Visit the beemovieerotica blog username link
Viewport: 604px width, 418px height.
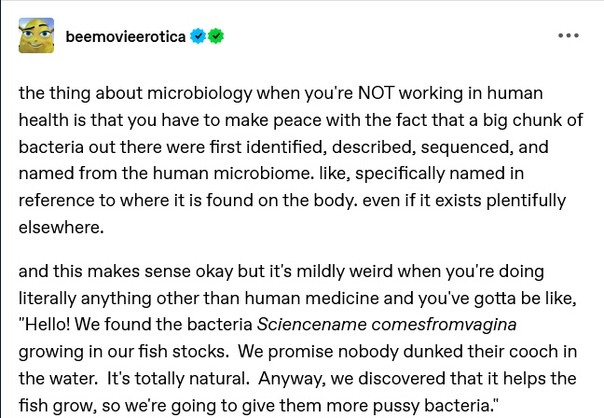[126, 37]
